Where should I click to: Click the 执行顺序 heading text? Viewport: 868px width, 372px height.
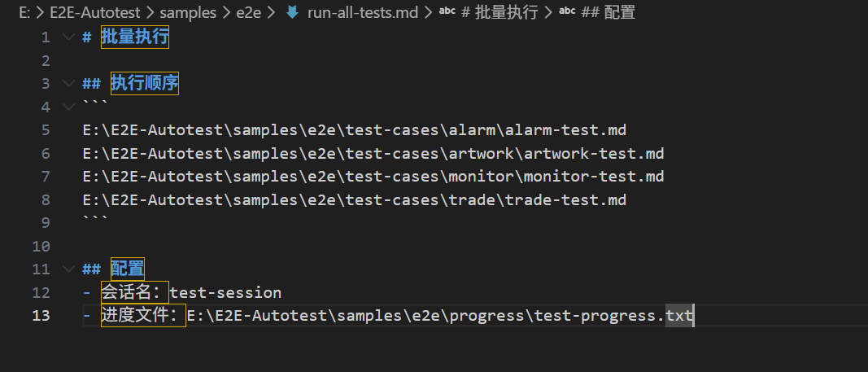pos(145,84)
